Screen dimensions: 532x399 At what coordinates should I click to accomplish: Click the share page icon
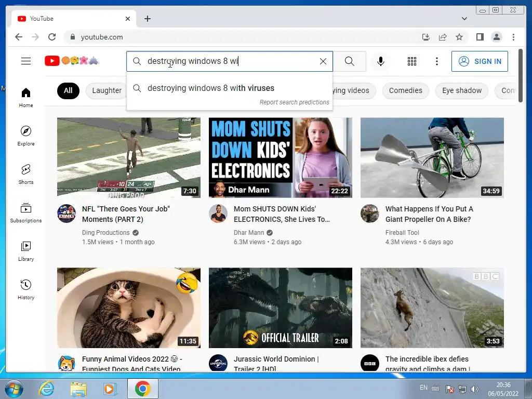pyautogui.click(x=443, y=37)
